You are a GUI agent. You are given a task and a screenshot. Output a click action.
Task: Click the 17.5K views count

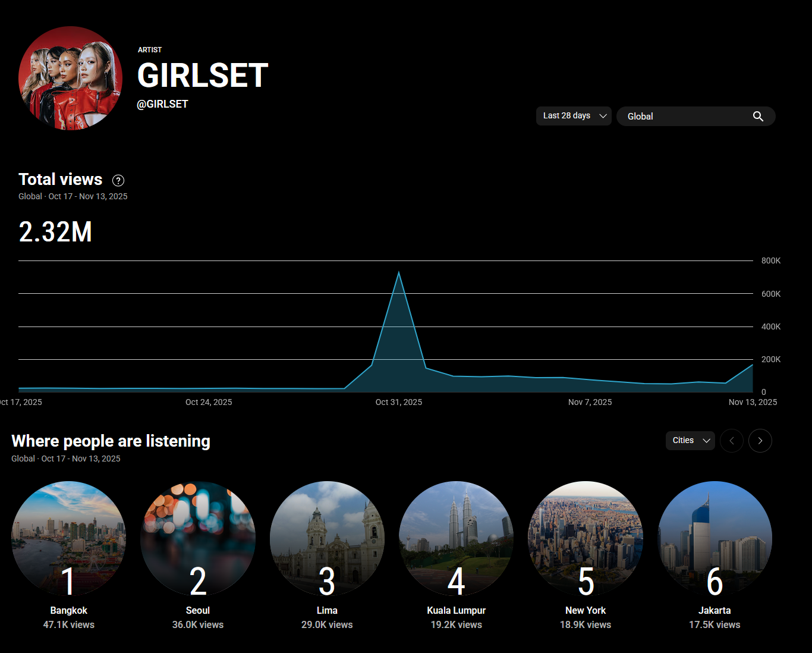tap(715, 624)
